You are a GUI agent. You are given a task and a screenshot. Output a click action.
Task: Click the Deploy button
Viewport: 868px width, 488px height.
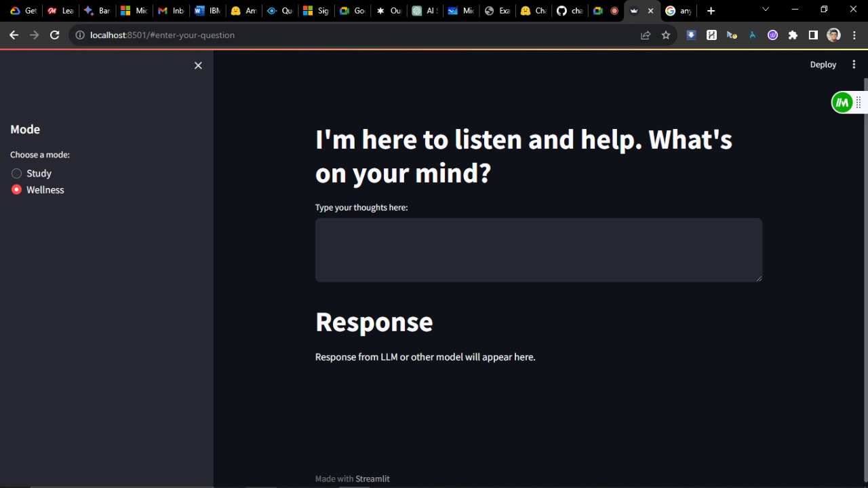click(x=823, y=64)
